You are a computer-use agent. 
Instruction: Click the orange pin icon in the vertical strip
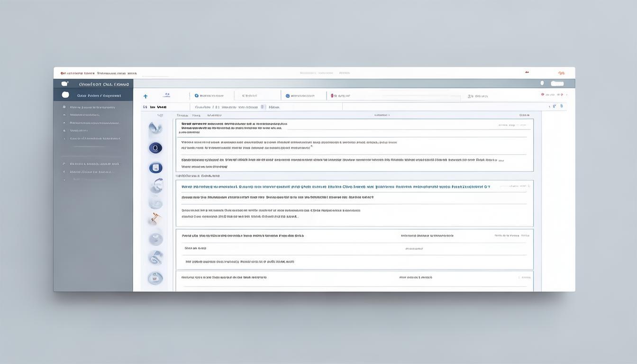coord(155,218)
